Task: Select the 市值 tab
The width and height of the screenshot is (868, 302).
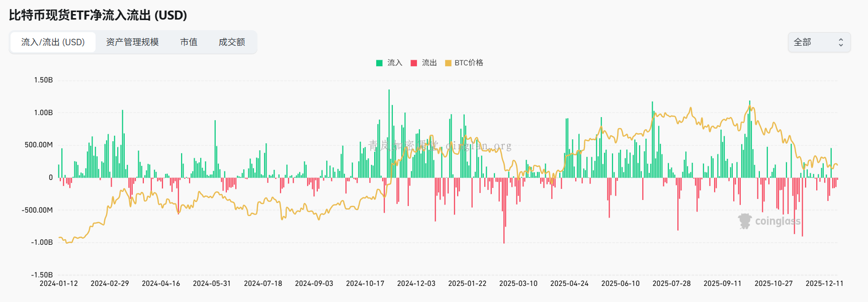Action: point(189,42)
